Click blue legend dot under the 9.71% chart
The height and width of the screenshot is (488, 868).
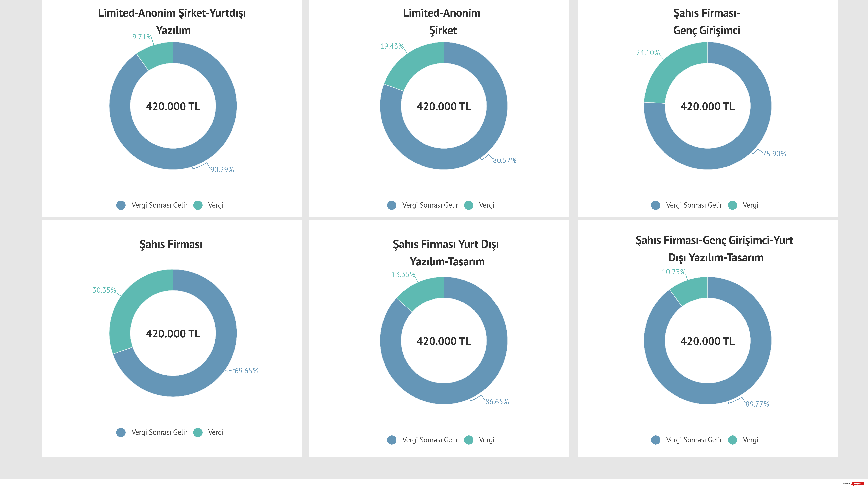point(121,205)
